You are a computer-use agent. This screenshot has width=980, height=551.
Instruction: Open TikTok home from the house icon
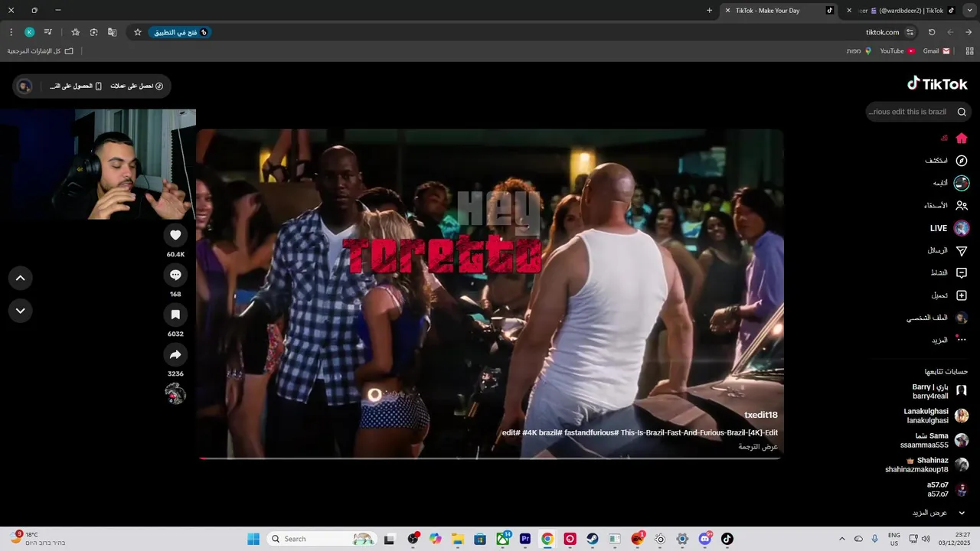tap(962, 139)
